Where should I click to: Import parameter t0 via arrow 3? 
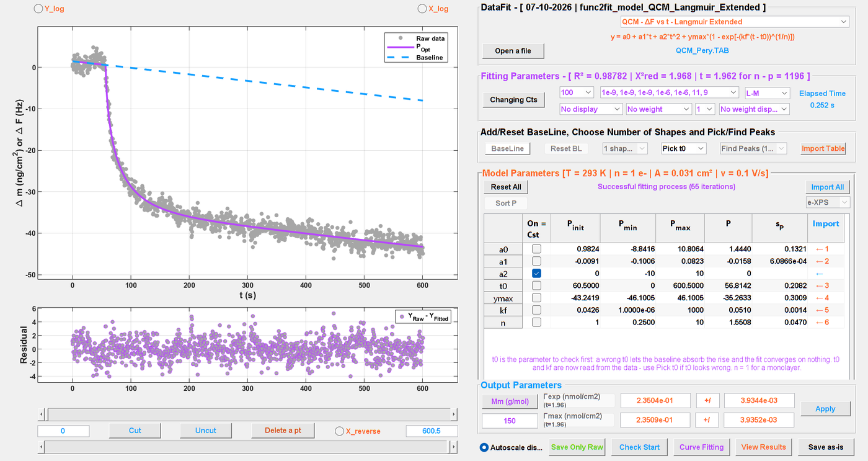822,285
